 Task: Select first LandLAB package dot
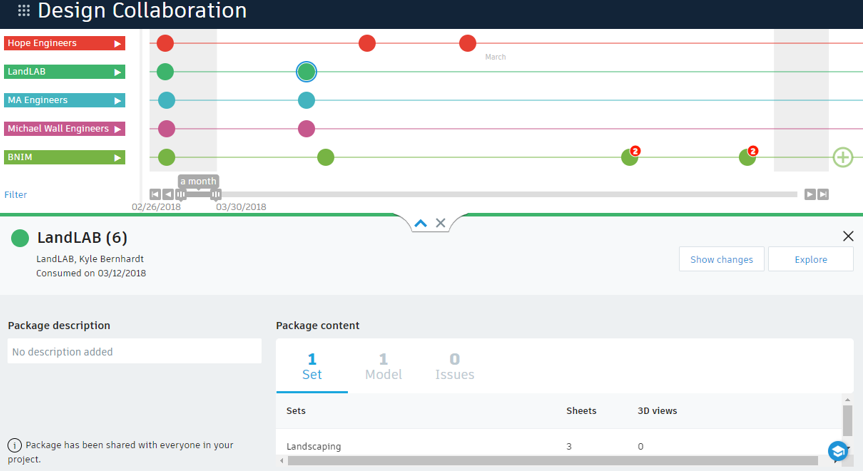click(165, 72)
